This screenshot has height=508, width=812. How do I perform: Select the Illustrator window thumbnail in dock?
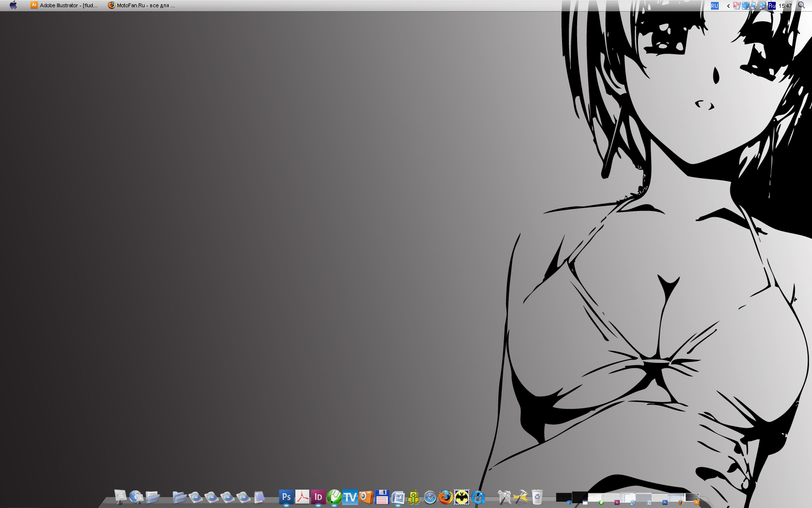coord(692,498)
